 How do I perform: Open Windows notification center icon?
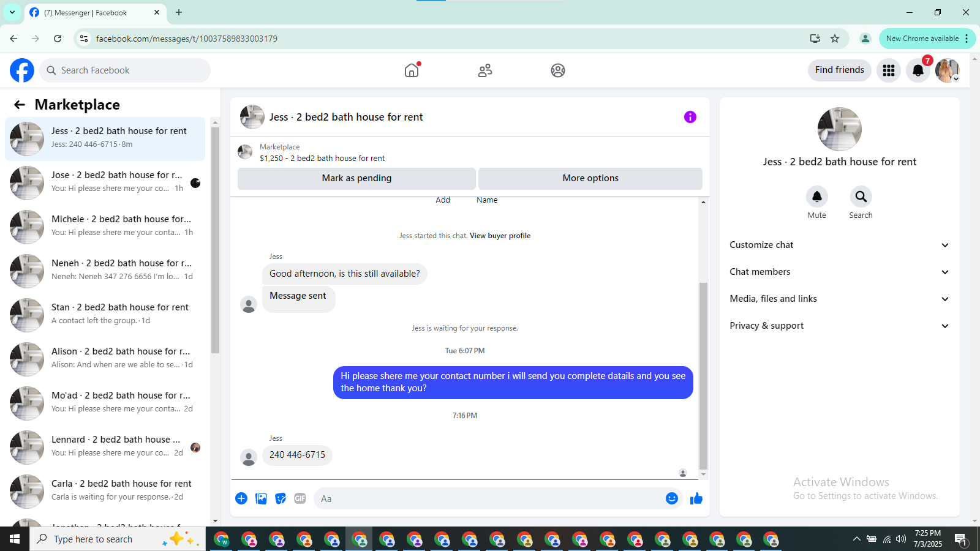(961, 539)
